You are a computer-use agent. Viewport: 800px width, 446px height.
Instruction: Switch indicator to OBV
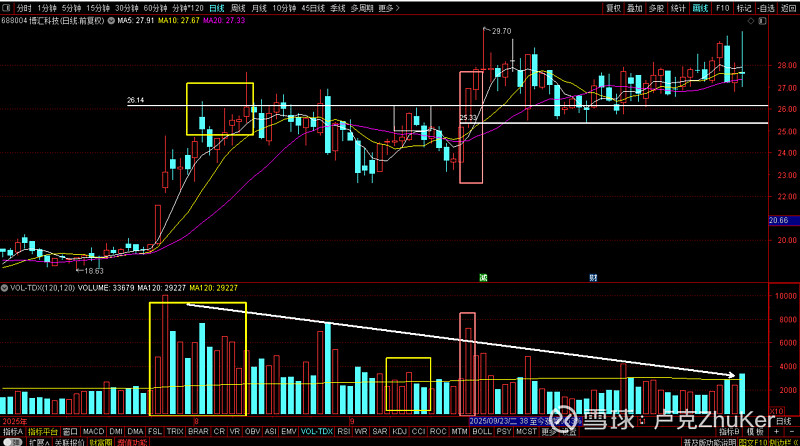tap(253, 432)
